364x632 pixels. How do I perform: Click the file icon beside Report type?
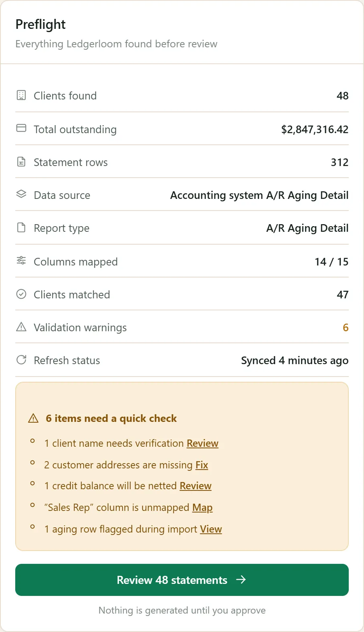21,227
